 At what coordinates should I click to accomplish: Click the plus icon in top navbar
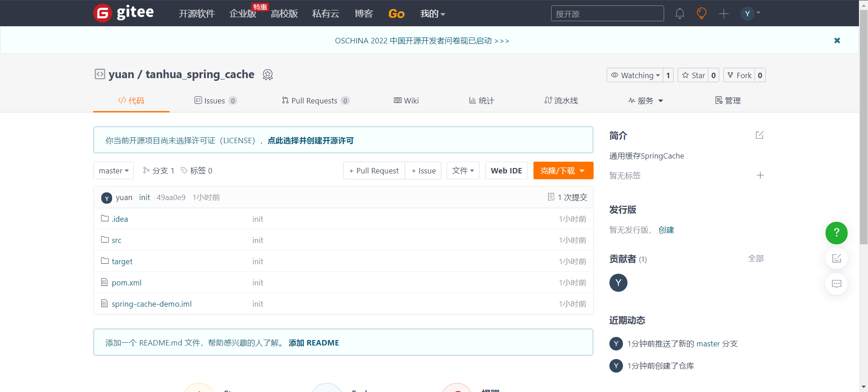point(724,14)
